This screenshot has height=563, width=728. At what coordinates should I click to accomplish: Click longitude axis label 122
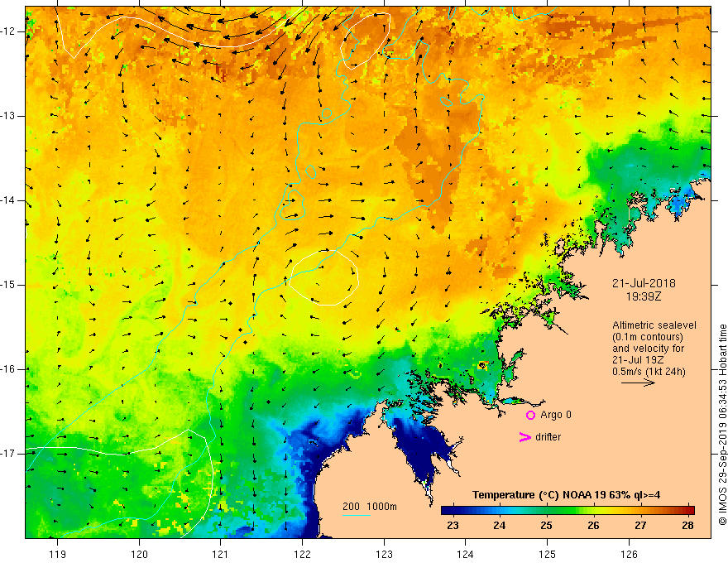click(302, 554)
